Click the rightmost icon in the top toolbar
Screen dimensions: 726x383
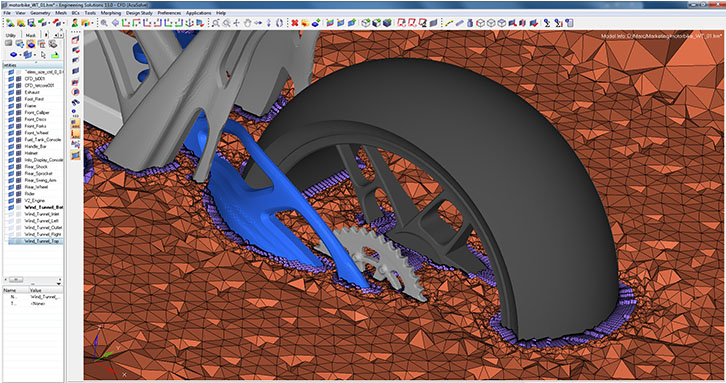pos(569,23)
